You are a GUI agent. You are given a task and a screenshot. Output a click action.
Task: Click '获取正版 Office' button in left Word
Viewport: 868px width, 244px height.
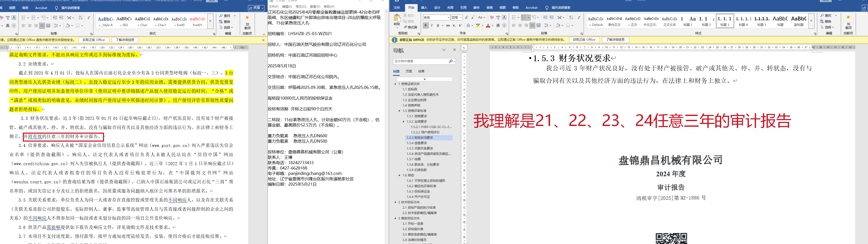pos(94,40)
